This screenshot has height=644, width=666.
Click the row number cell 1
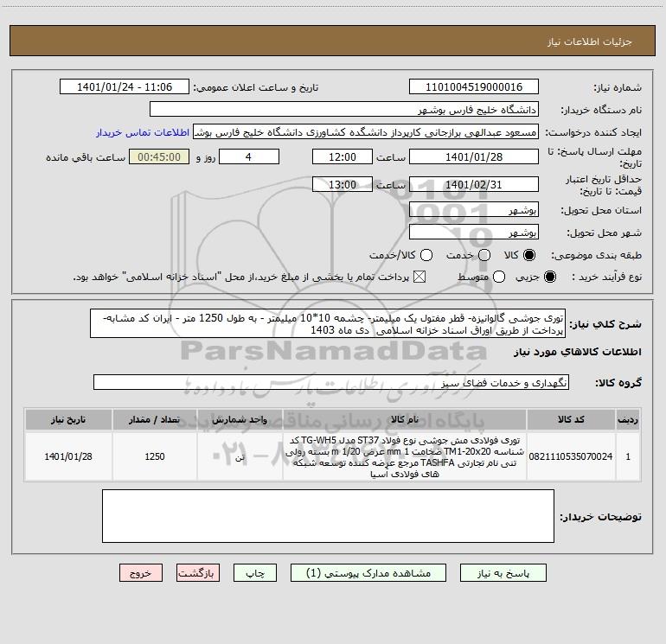pyautogui.click(x=628, y=456)
